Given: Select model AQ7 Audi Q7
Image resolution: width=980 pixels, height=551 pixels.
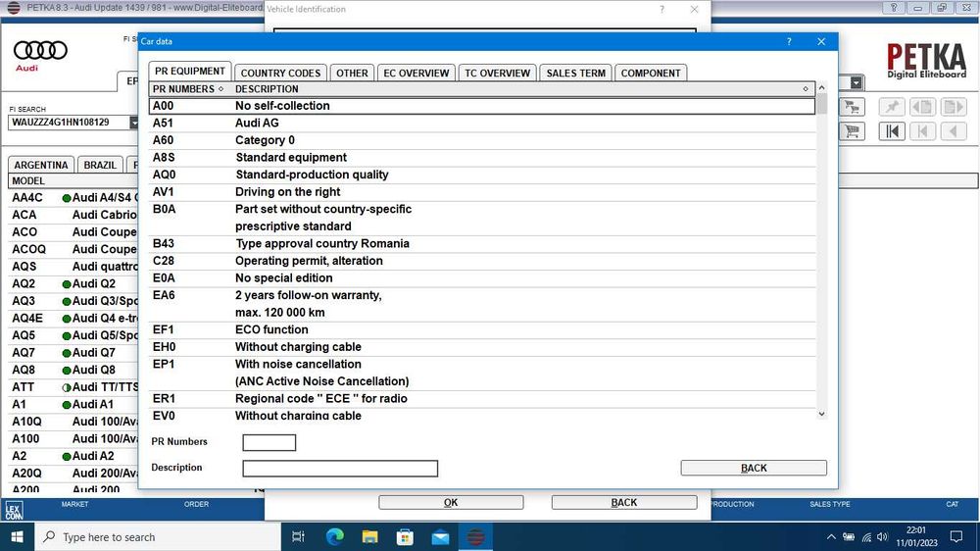Looking at the screenshot, I should click(73, 353).
